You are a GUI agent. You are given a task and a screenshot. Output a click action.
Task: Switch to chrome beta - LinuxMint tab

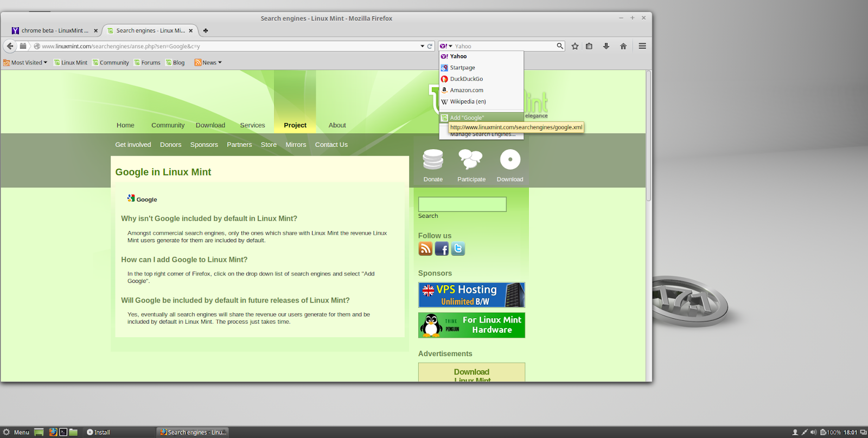55,30
